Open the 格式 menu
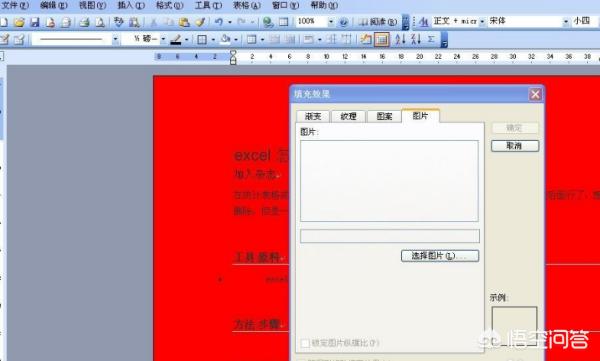The height and width of the screenshot is (361, 600). pos(170,5)
